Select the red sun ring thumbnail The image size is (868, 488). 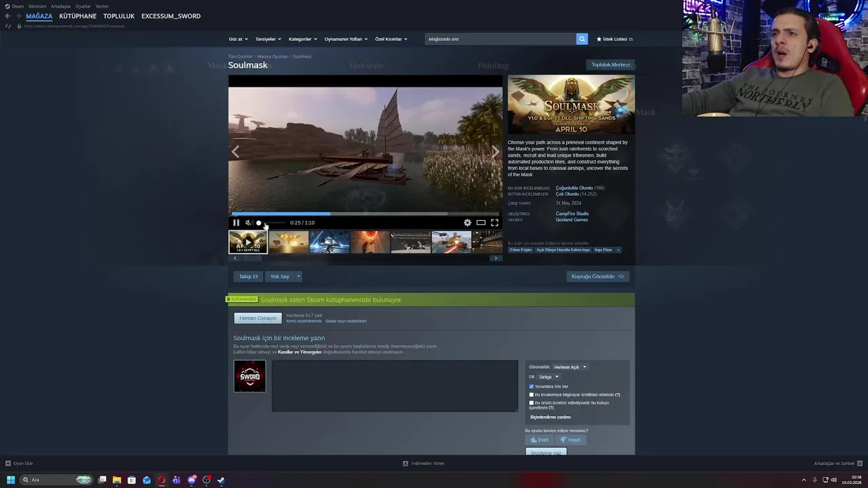point(370,242)
